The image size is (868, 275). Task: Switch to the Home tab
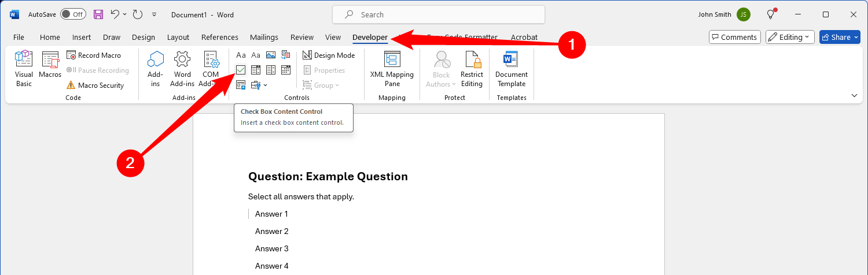[x=50, y=37]
